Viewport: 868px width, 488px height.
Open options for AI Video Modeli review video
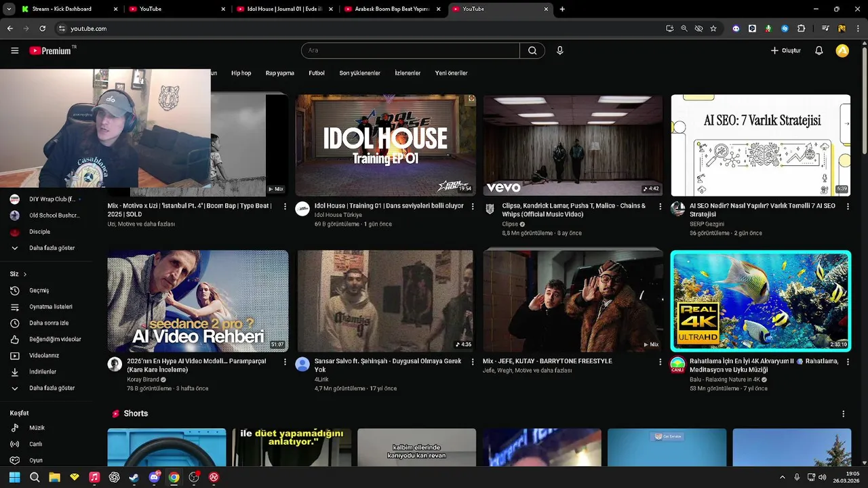pos(285,362)
